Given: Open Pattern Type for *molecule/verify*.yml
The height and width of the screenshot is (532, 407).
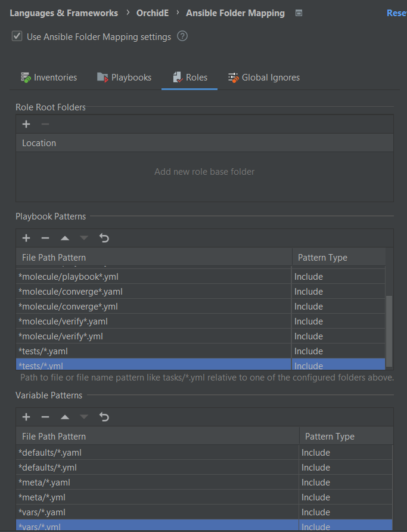Looking at the screenshot, I should click(338, 336).
